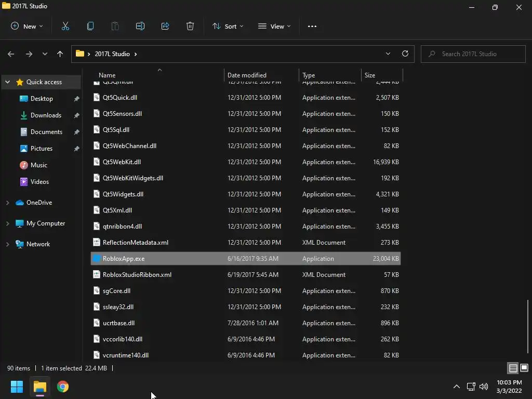Select ReflectionMetadata.xml file
This screenshot has width=532, height=399.
pos(246,242)
